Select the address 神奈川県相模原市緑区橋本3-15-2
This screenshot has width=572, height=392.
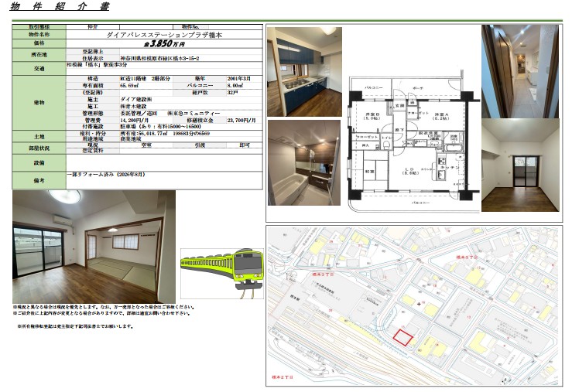point(159,58)
